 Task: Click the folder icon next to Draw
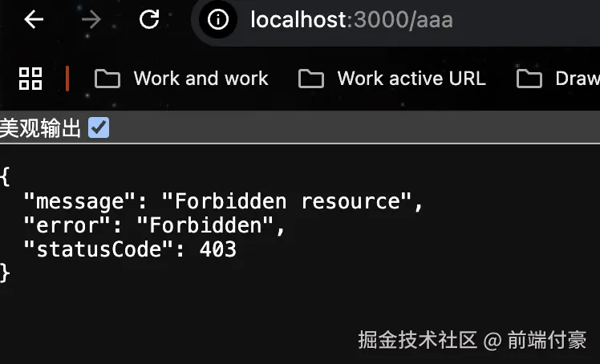tap(529, 79)
